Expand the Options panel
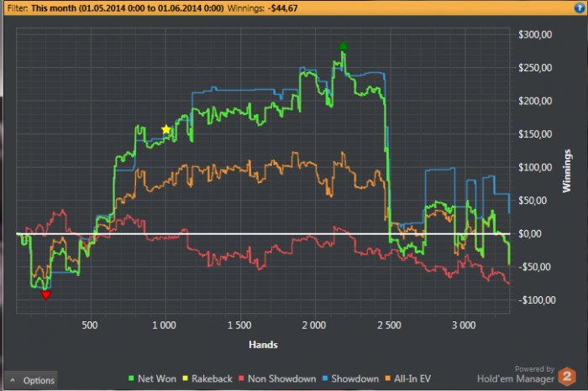This screenshot has width=588, height=391. tap(32, 380)
